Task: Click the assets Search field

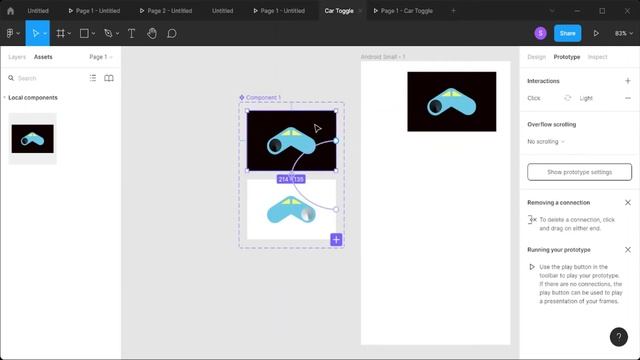Action: 45,78
